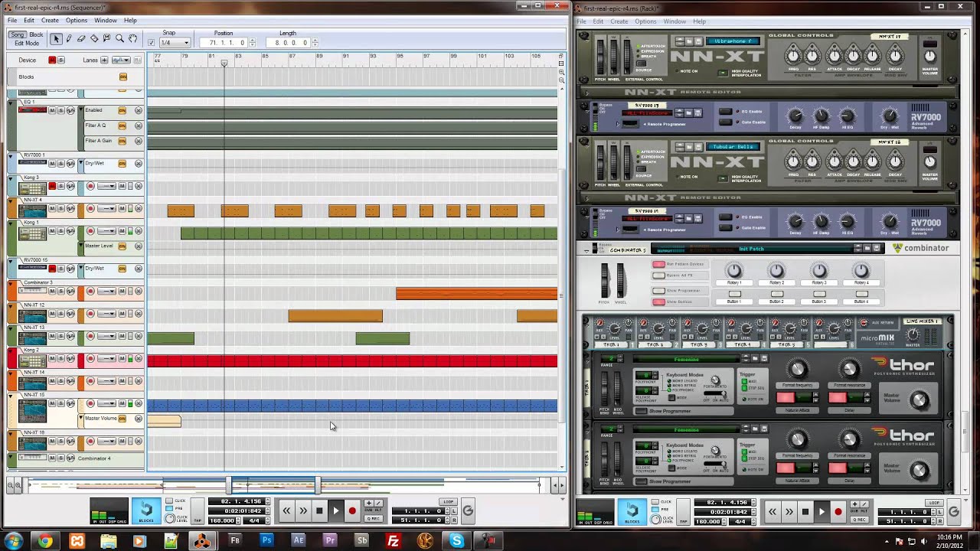Delete the Filter A Q automation lane
The image size is (980, 551).
[x=139, y=126]
